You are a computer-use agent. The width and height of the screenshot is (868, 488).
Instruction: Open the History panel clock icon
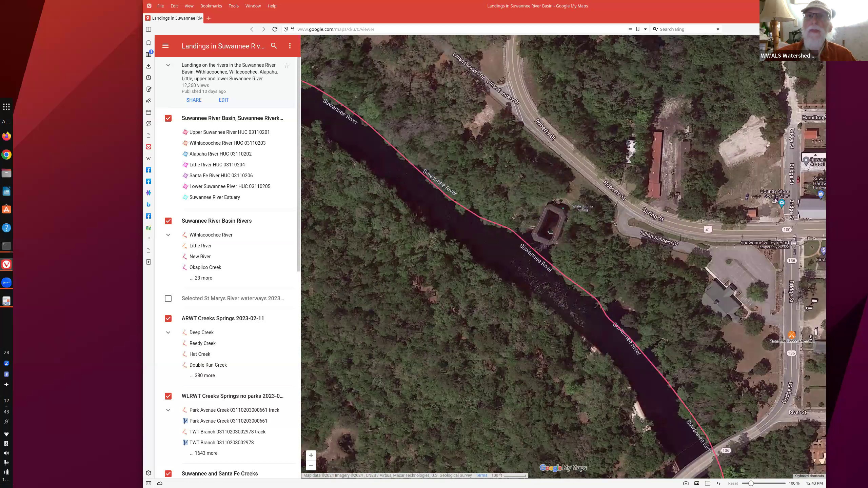point(148,78)
